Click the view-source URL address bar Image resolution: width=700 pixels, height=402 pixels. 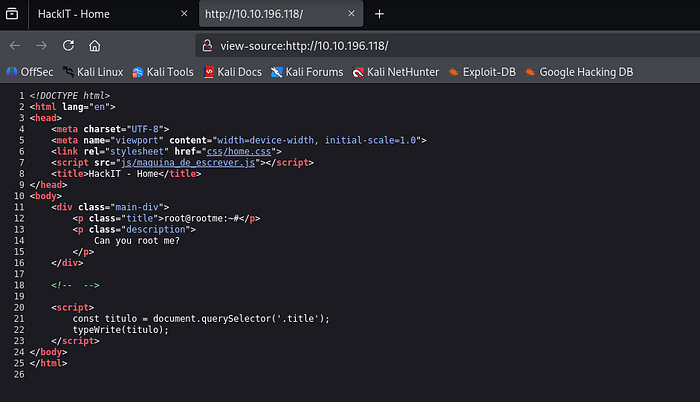point(446,46)
